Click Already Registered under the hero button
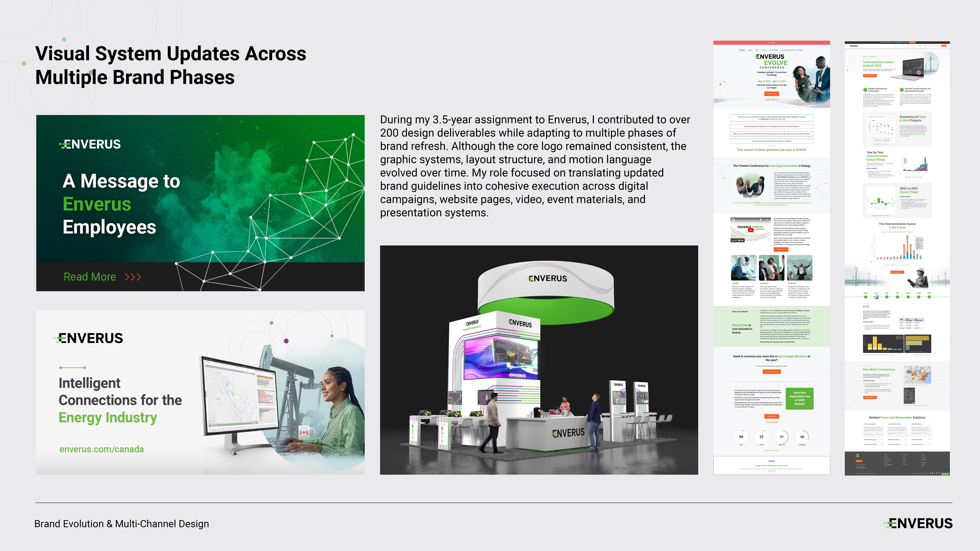This screenshot has width=980, height=551. tap(771, 100)
